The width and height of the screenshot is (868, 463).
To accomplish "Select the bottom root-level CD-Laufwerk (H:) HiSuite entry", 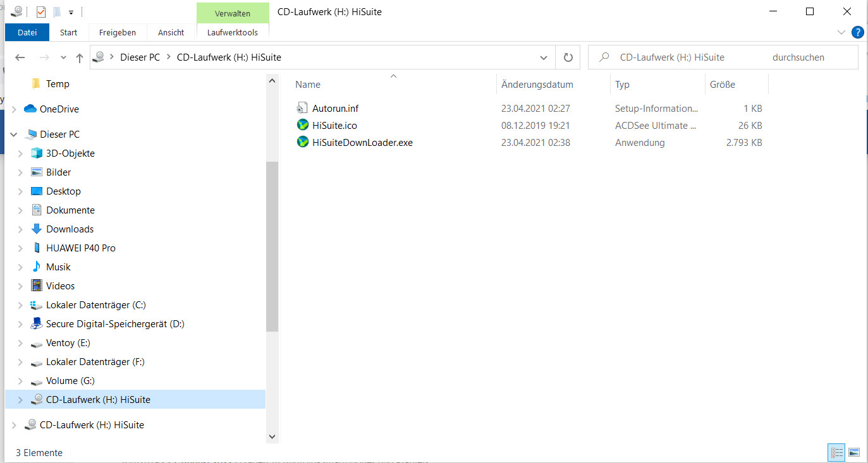I will click(x=92, y=425).
